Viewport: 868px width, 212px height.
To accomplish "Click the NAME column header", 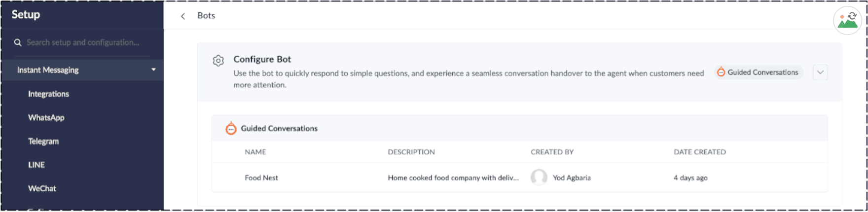I will click(x=255, y=152).
